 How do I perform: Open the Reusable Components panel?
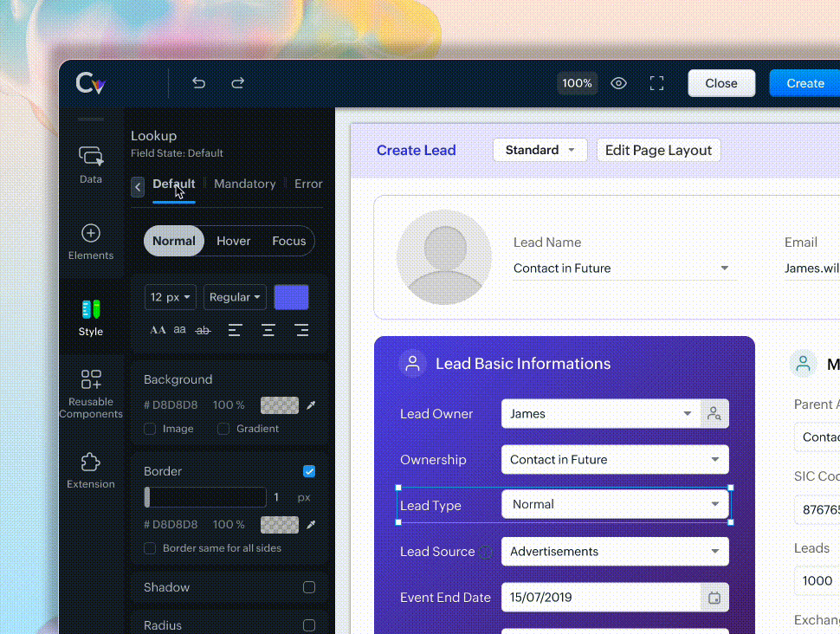point(91,393)
